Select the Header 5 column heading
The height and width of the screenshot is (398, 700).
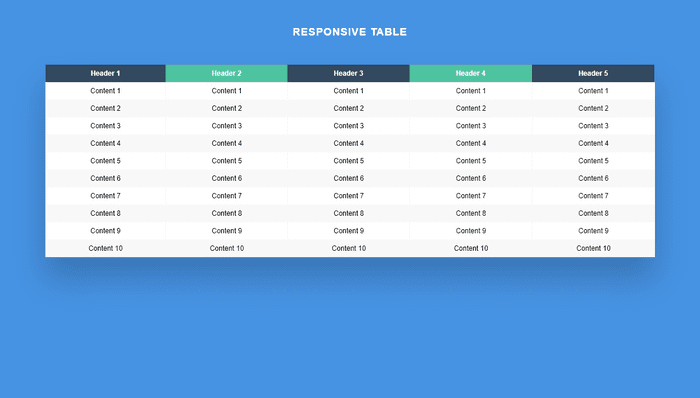[593, 73]
